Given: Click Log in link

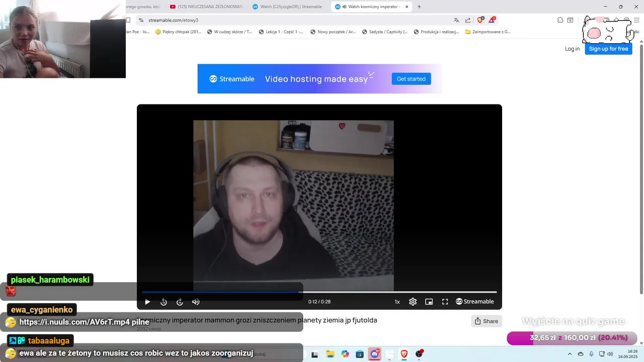Looking at the screenshot, I should coord(572,49).
